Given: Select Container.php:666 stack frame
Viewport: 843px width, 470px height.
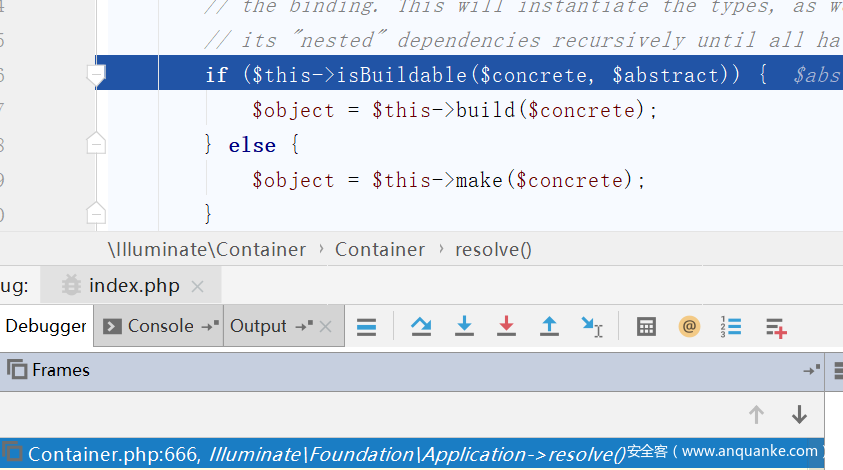Looking at the screenshot, I should coord(412,454).
